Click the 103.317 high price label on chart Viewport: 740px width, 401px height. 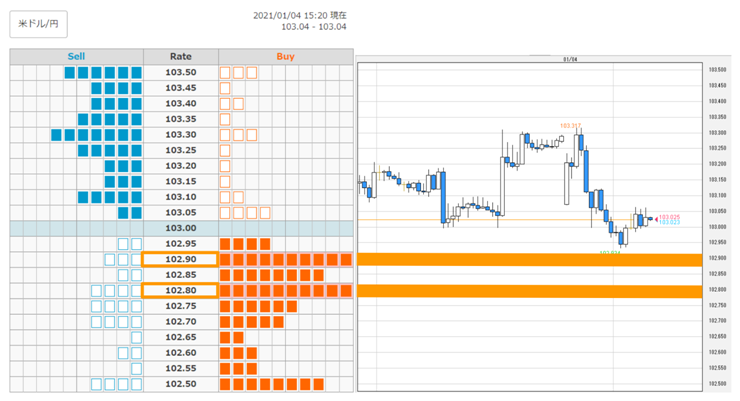point(570,125)
